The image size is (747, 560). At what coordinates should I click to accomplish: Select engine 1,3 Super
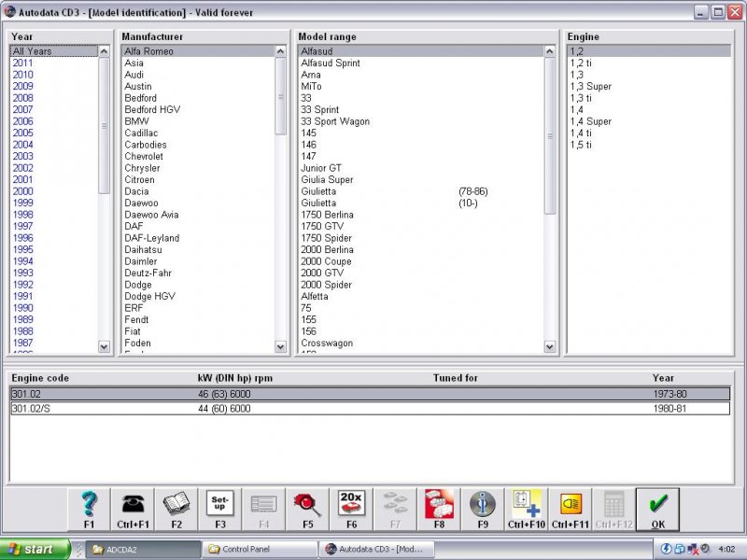pyautogui.click(x=649, y=86)
